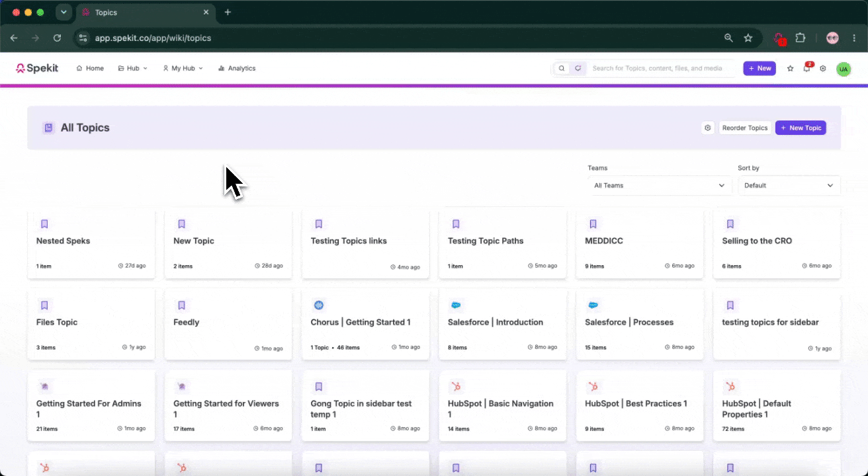Viewport: 868px width, 476px height.
Task: Click the Reorder Topics button
Action: (745, 128)
